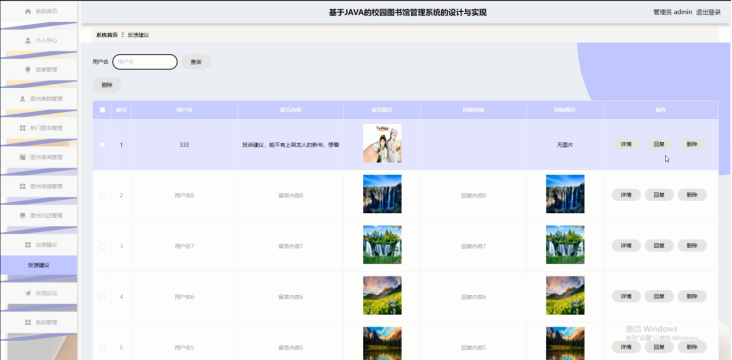This screenshot has width=732, height=360.
Task: Click 回复 for row 用户名5
Action: tap(659, 347)
